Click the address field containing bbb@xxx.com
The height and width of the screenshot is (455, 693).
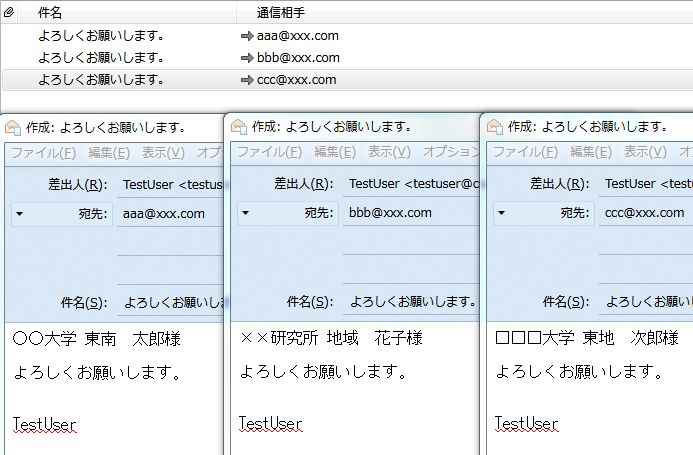coord(412,213)
